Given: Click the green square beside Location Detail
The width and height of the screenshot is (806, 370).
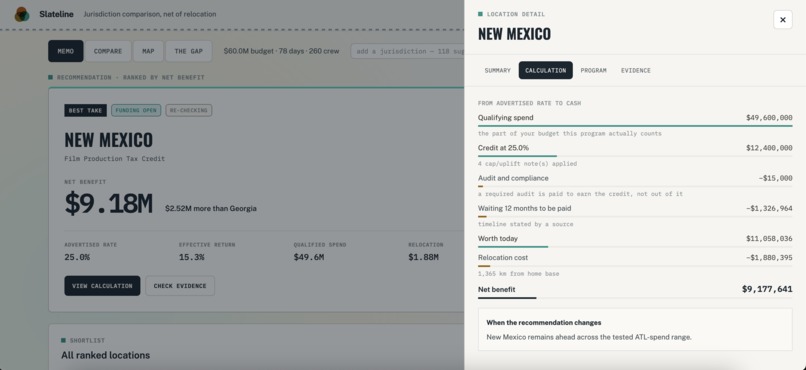Looking at the screenshot, I should coord(480,14).
